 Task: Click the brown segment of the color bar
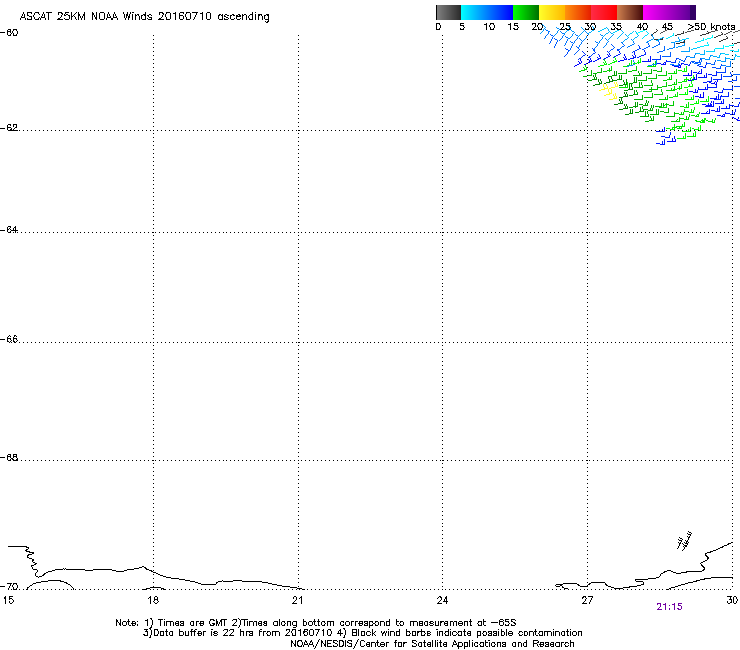[x=630, y=12]
